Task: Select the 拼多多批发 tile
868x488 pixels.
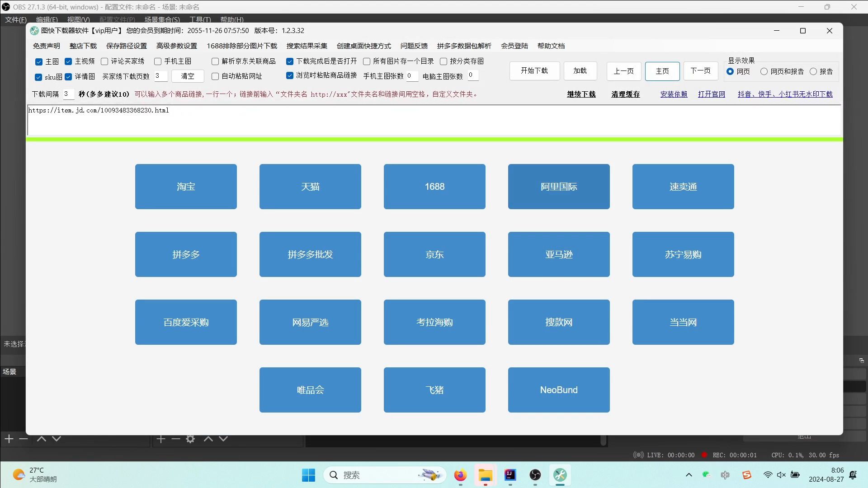Action: [x=310, y=254]
